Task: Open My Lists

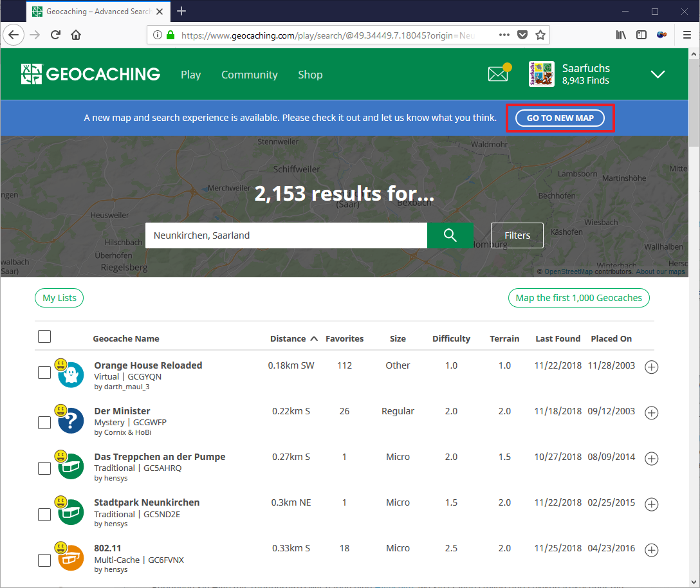Action: click(x=59, y=298)
